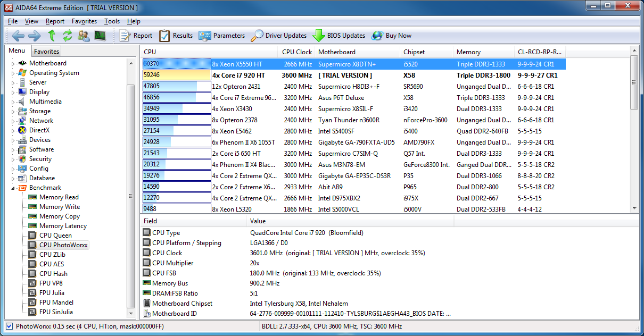The width and height of the screenshot is (644, 336).
Task: Sort results by Chipset column header
Action: [x=426, y=52]
